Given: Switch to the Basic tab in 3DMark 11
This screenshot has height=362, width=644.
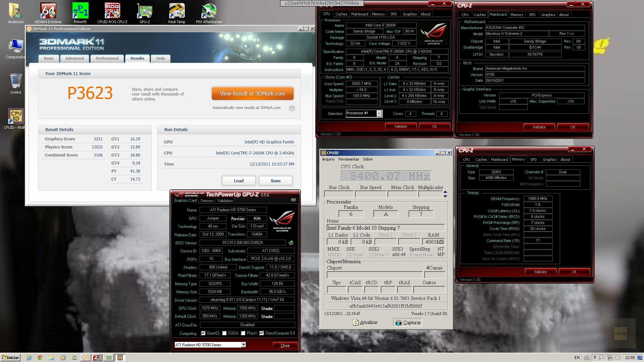Looking at the screenshot, I should [49, 58].
